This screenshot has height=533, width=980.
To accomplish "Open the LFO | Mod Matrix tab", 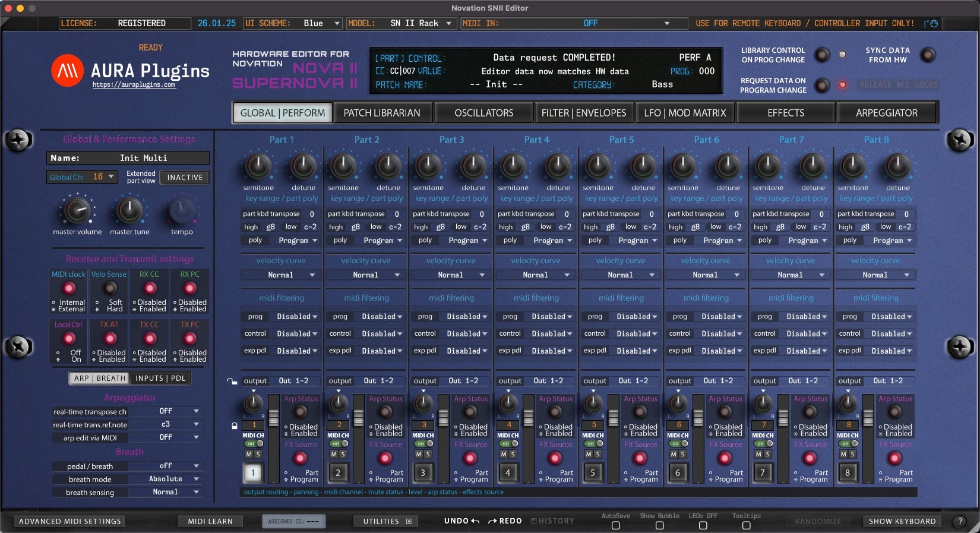I will coord(685,113).
